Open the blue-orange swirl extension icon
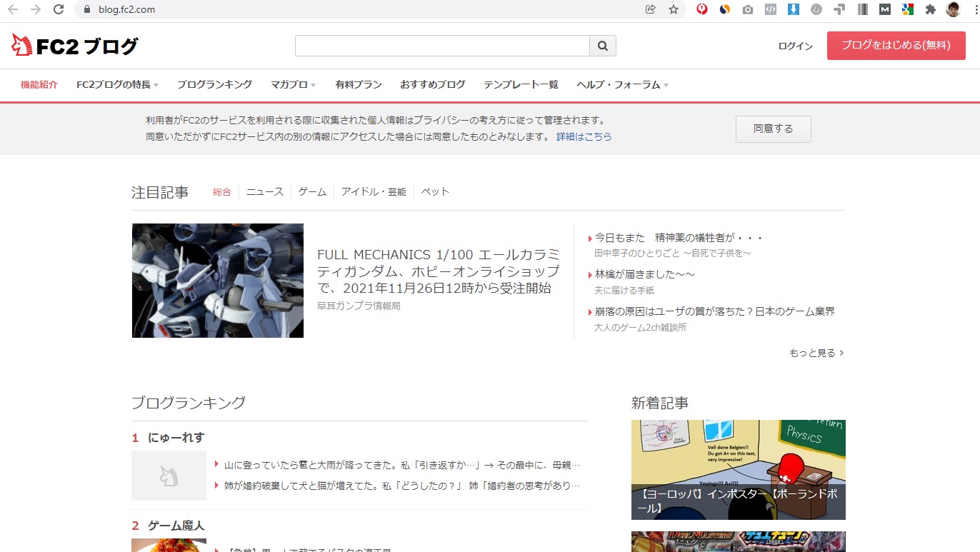This screenshot has height=552, width=980. [x=725, y=9]
